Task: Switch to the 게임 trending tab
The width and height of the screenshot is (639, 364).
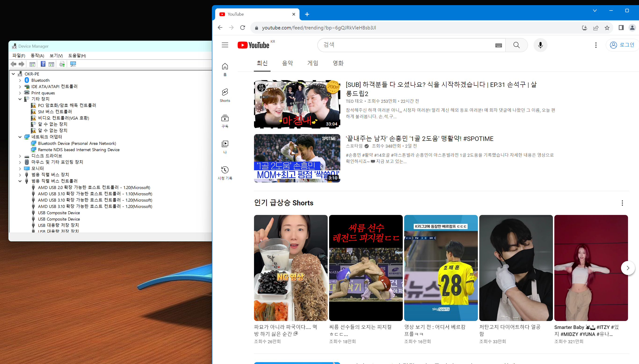Action: (x=313, y=63)
